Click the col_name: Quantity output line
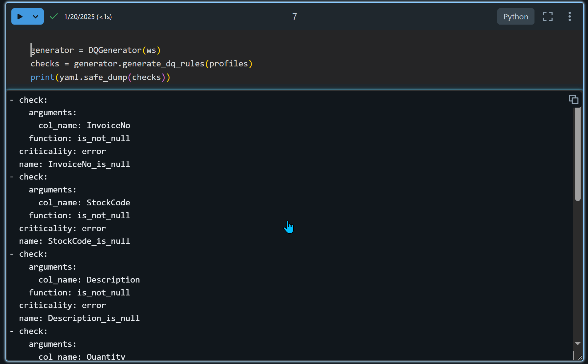This screenshot has height=364, width=588. click(x=82, y=357)
